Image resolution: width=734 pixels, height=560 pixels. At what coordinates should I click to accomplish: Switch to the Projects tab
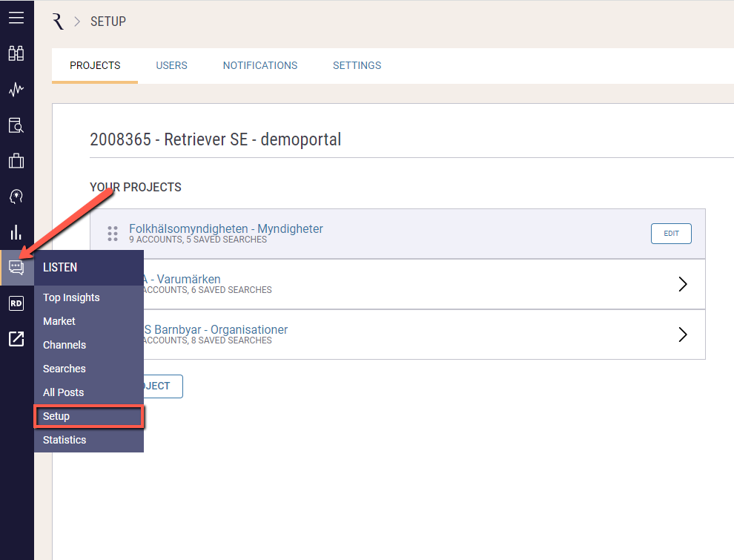[x=95, y=65]
